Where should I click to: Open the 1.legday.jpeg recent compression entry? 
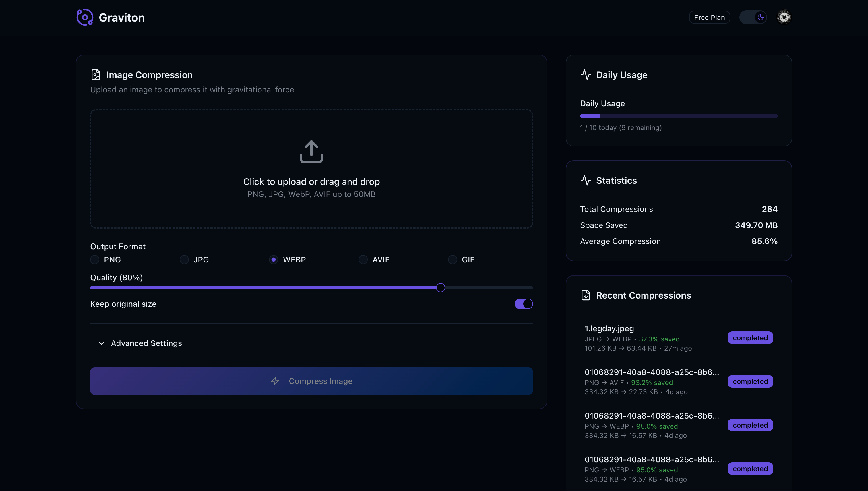tap(609, 328)
